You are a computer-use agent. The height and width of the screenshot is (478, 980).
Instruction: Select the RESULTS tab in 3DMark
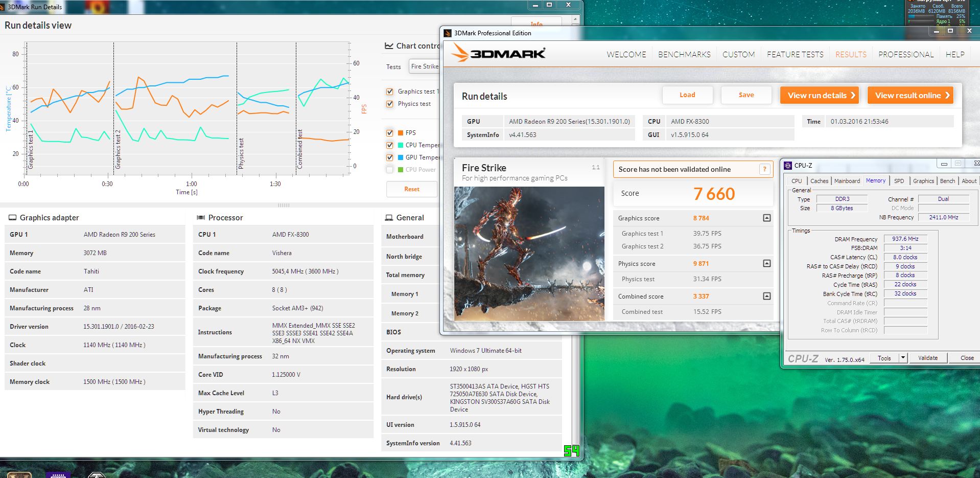[x=851, y=55]
